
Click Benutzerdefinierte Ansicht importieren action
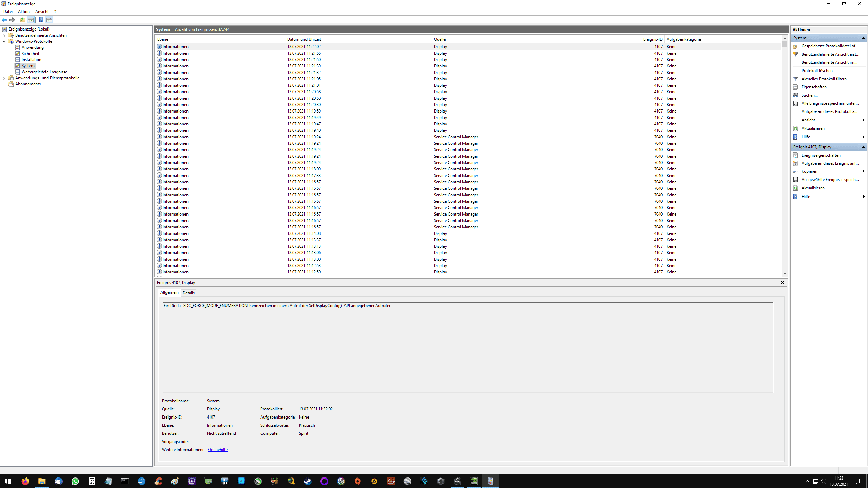click(x=829, y=62)
